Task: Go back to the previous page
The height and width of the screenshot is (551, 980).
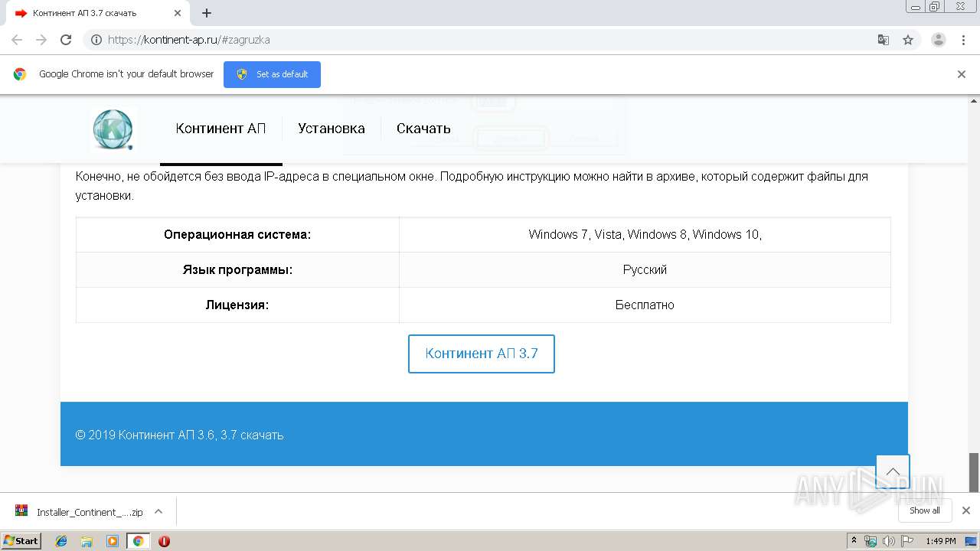Action: (x=17, y=40)
